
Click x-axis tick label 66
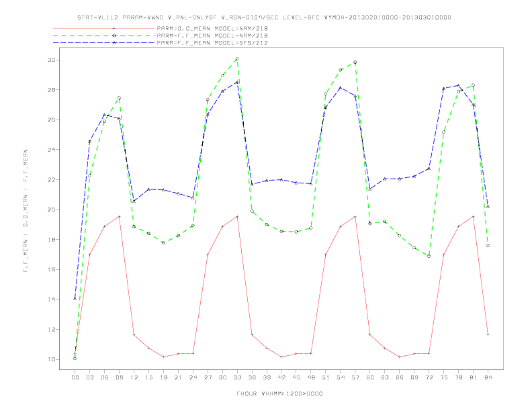point(400,377)
